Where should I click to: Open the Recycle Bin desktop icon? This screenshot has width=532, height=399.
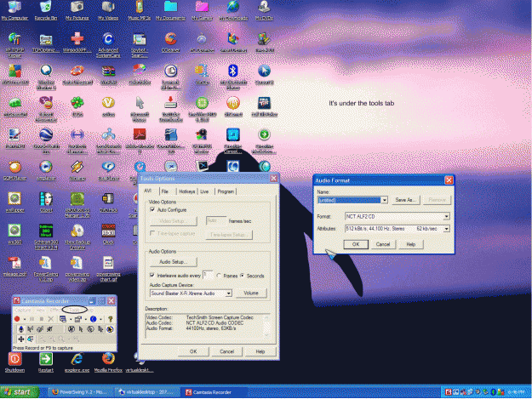pos(46,11)
